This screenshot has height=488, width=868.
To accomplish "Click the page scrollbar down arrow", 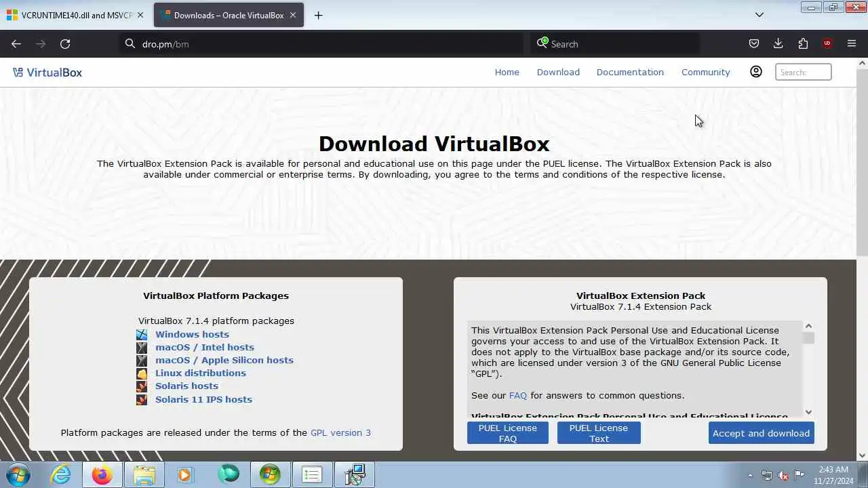I will [862, 455].
